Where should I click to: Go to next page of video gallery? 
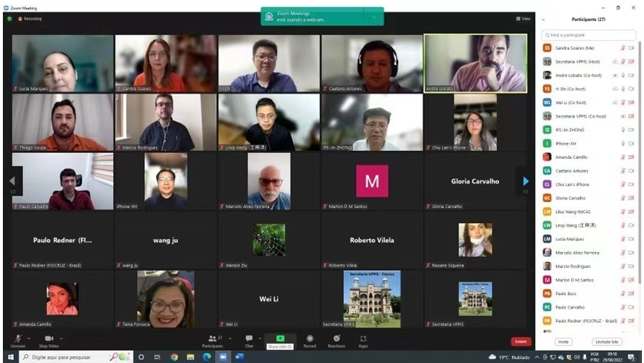tap(526, 181)
